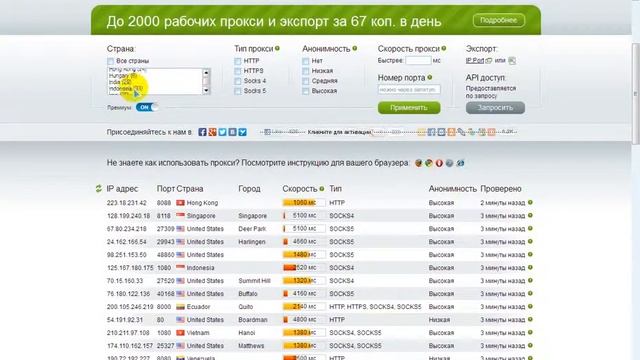Check anonymity option 'Низкая'
This screenshot has width=640, height=360.
306,71
